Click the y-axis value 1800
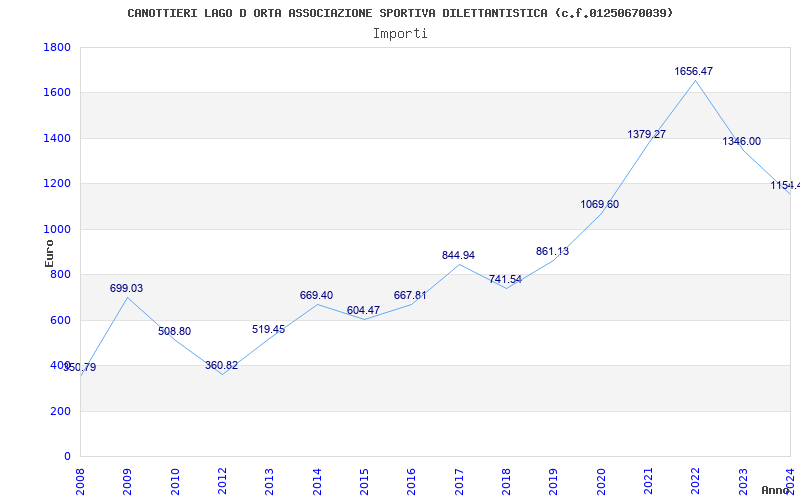The width and height of the screenshot is (800, 500). (57, 47)
